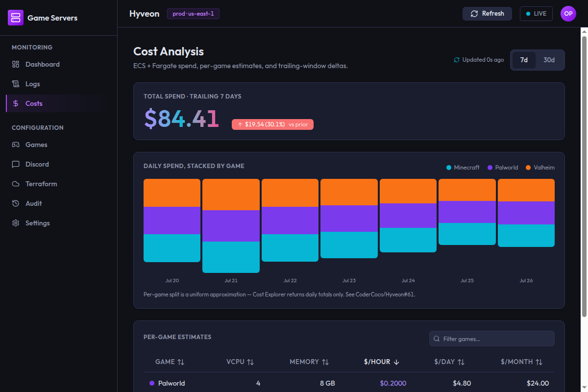This screenshot has width=588, height=392.
Task: Click the prod·us-east-1 environment badge
Action: (x=193, y=14)
